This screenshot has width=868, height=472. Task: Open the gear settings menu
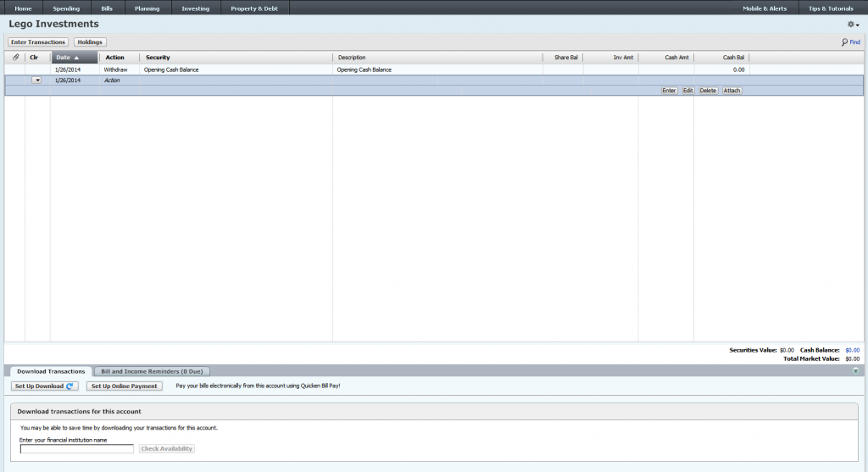coord(853,25)
